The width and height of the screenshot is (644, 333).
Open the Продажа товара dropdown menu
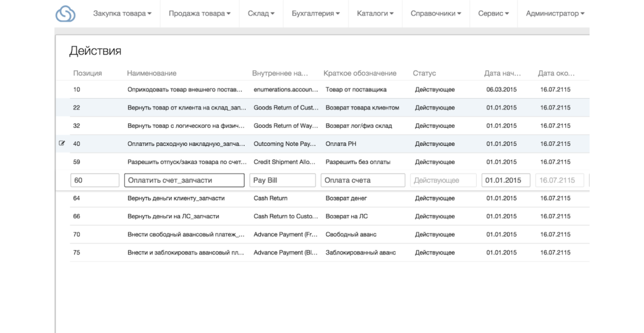[x=229, y=14]
